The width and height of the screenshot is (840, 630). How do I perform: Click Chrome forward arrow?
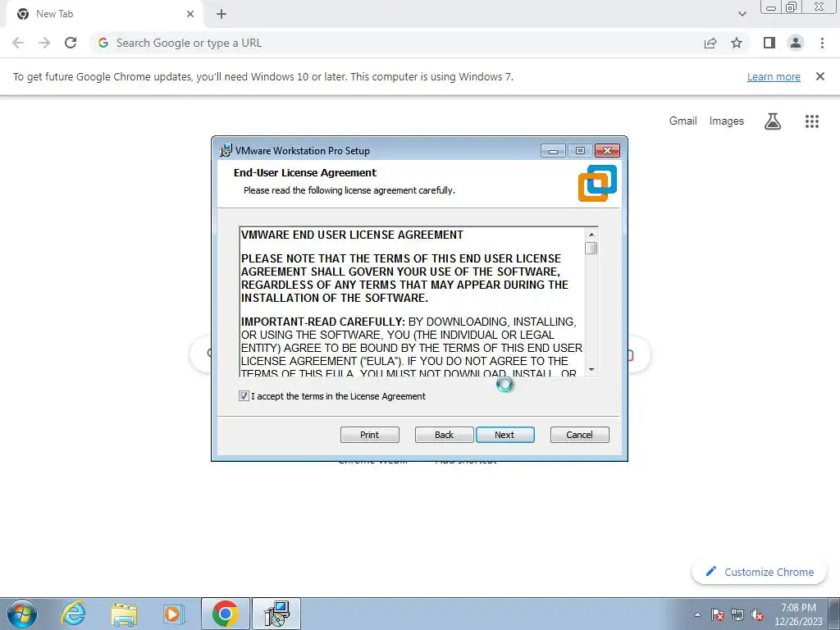pos(44,43)
